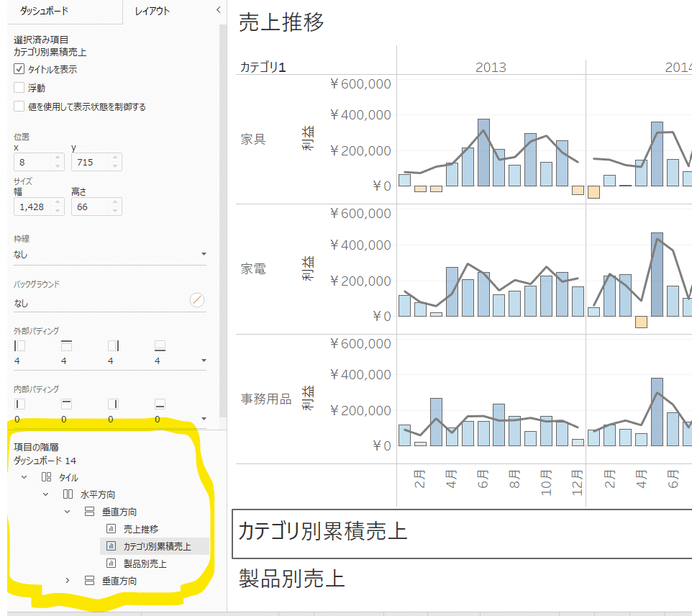This screenshot has height=616, width=692.
Task: Click the outer padding left icon
Action: pos(20,345)
